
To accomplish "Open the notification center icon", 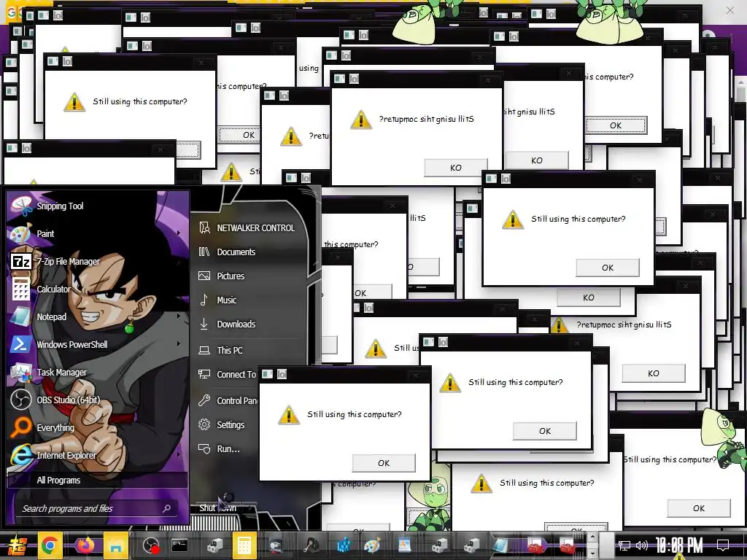I will point(723,545).
